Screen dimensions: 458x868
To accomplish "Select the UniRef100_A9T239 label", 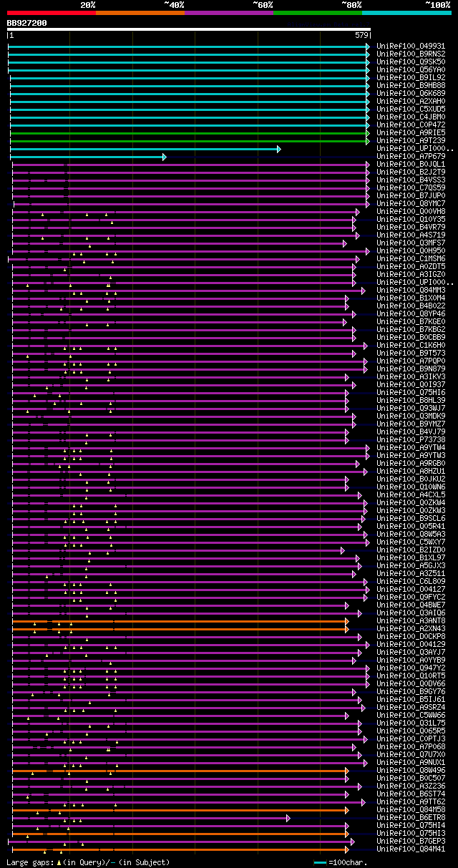I will 411,140.
